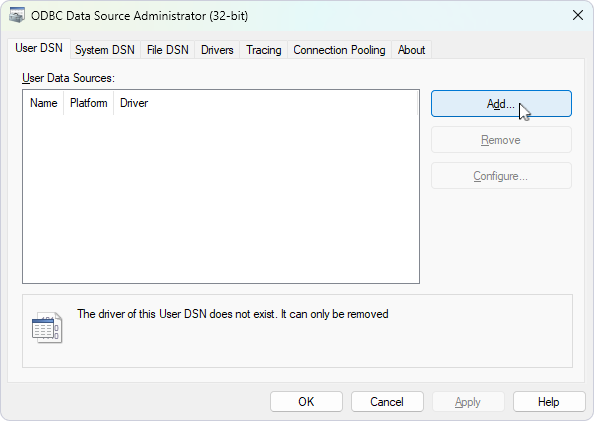Open Help for the ODBC dialog

tap(549, 402)
